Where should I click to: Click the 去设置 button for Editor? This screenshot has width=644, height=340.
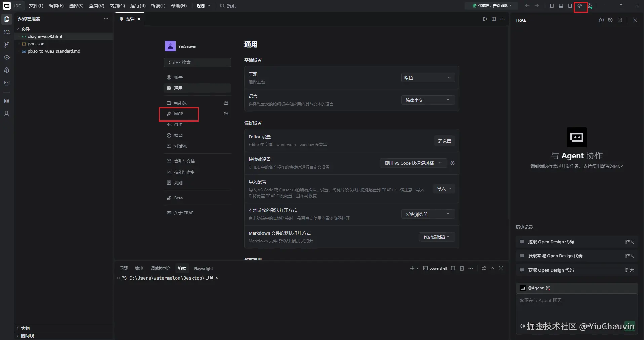444,141
